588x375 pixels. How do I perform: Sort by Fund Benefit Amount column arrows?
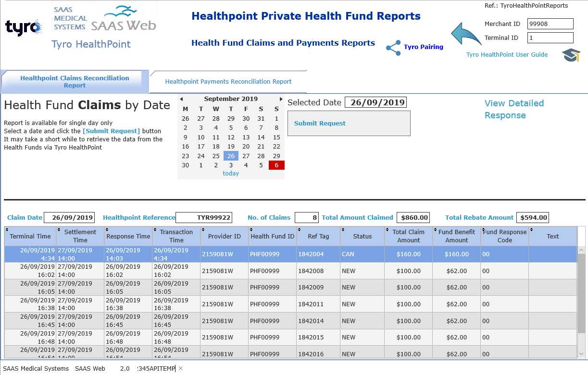click(x=435, y=230)
